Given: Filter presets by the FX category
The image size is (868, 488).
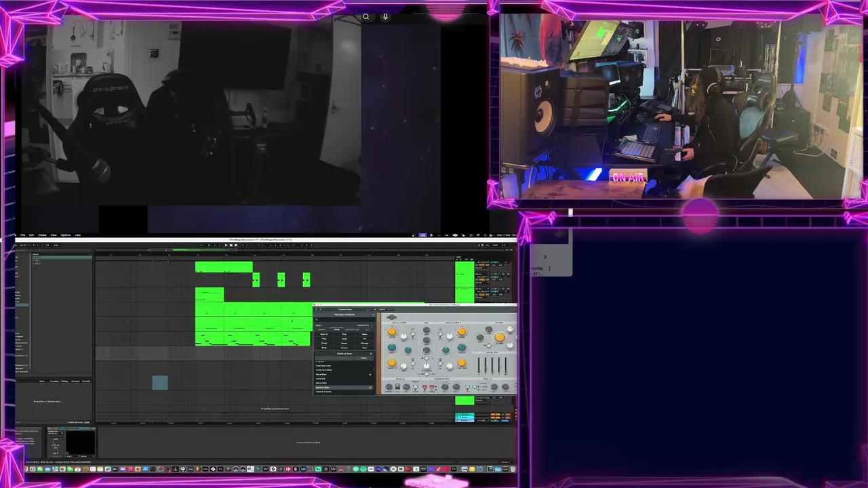Looking at the screenshot, I should 365,339.
